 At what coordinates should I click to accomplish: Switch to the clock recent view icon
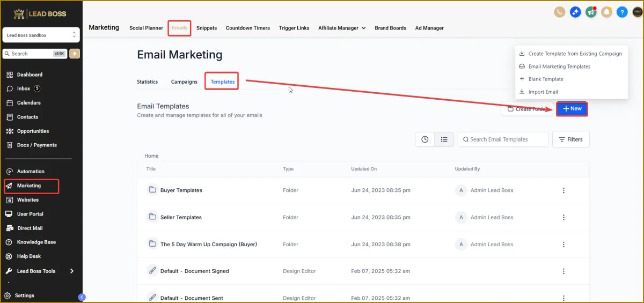coord(425,139)
